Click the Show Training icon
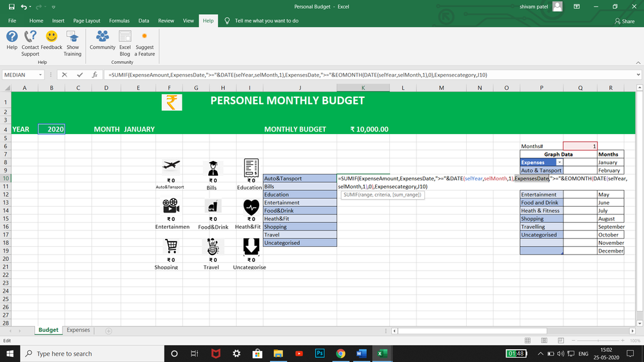The image size is (644, 362). (72, 37)
